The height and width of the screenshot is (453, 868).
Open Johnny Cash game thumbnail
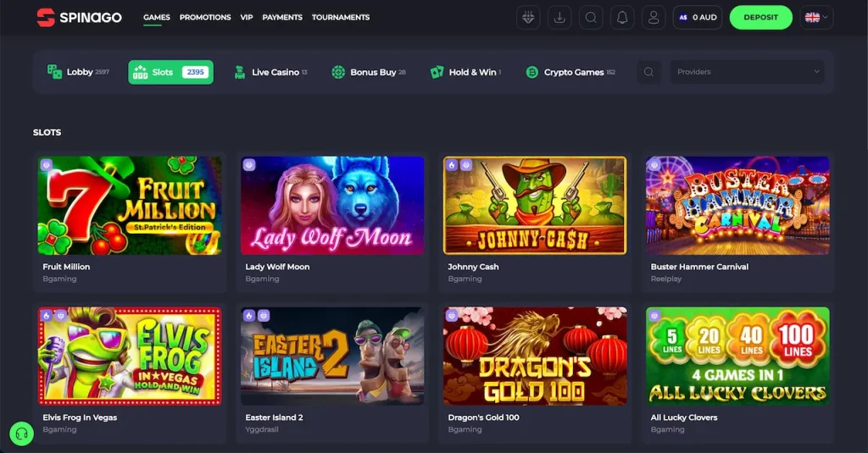point(535,205)
